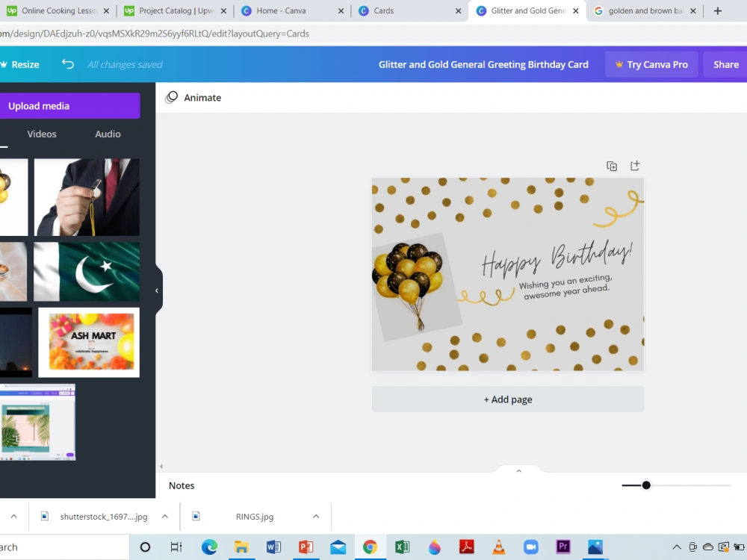
Task: Open the Mail app from the taskbar
Action: [x=338, y=547]
